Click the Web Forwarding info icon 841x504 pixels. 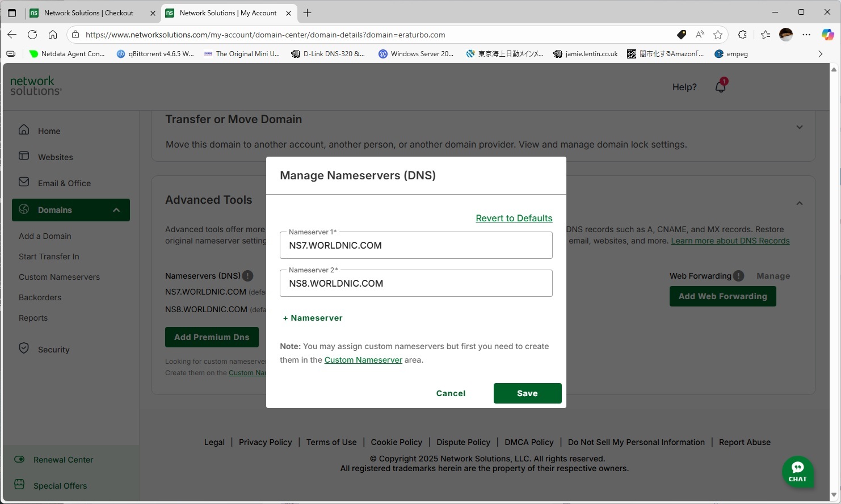click(738, 276)
